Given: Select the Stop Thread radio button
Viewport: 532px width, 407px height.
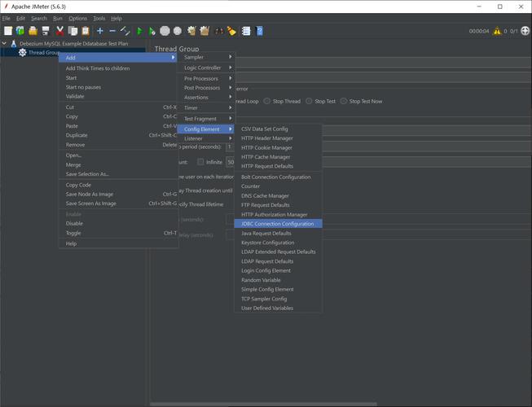Looking at the screenshot, I should coord(267,101).
